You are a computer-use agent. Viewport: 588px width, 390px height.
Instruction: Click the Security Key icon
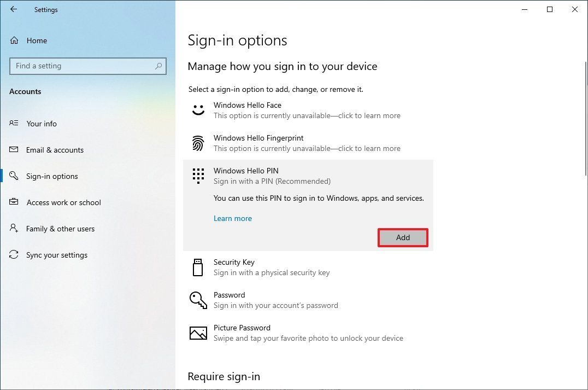tap(198, 267)
